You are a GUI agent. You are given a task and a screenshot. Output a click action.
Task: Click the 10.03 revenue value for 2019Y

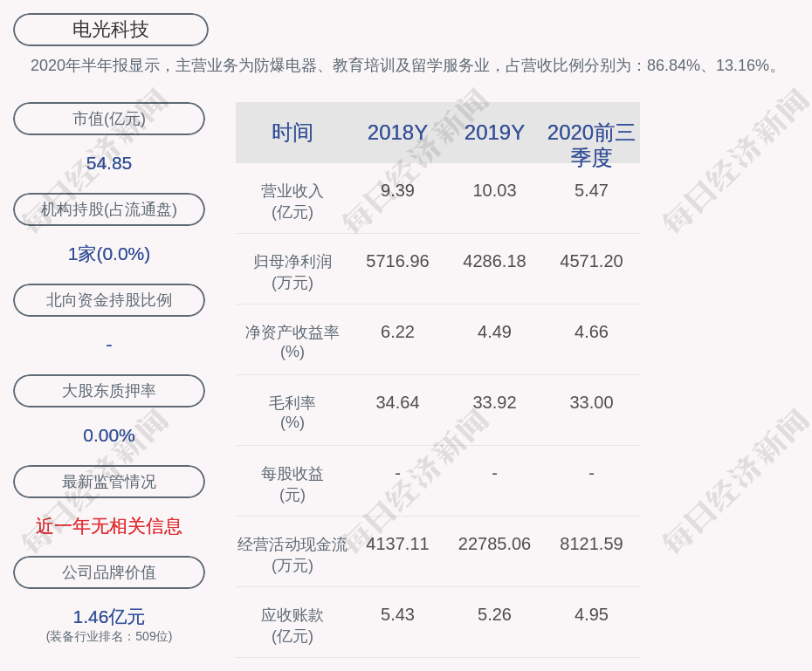pyautogui.click(x=494, y=190)
